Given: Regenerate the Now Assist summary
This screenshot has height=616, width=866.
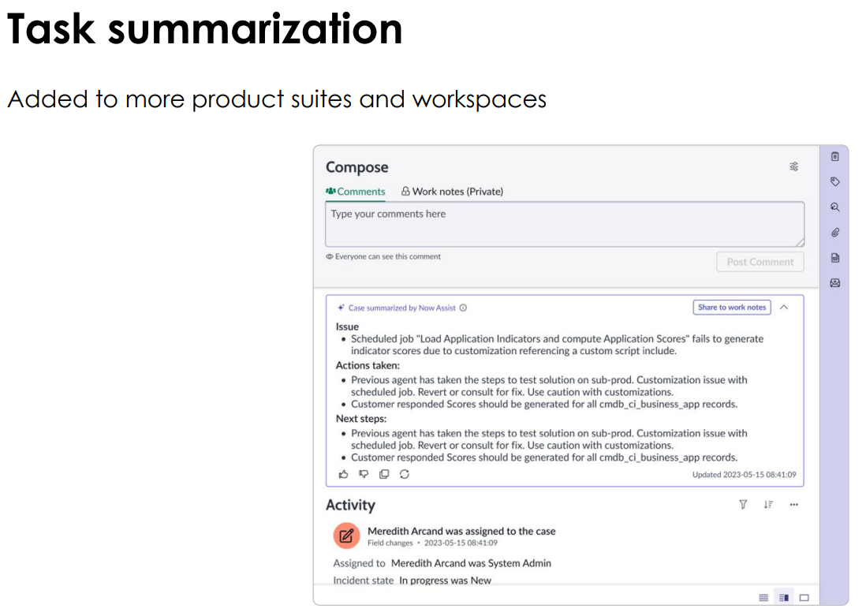Looking at the screenshot, I should pyautogui.click(x=405, y=474).
